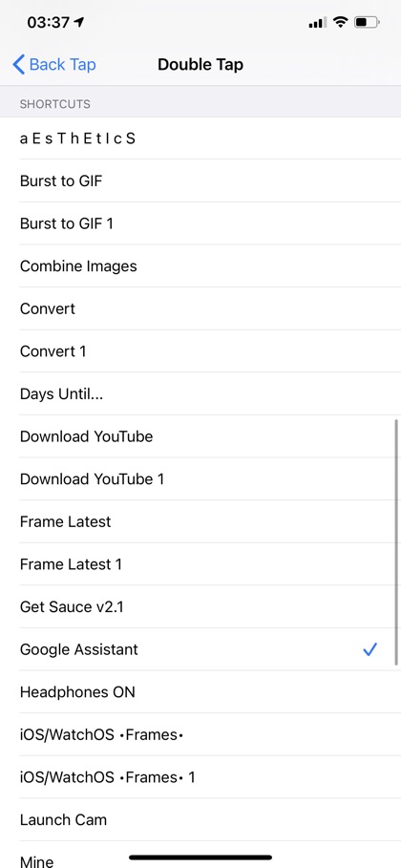Tap the cellular signal bars icon
Image resolution: width=401 pixels, height=868 pixels.
point(317,23)
